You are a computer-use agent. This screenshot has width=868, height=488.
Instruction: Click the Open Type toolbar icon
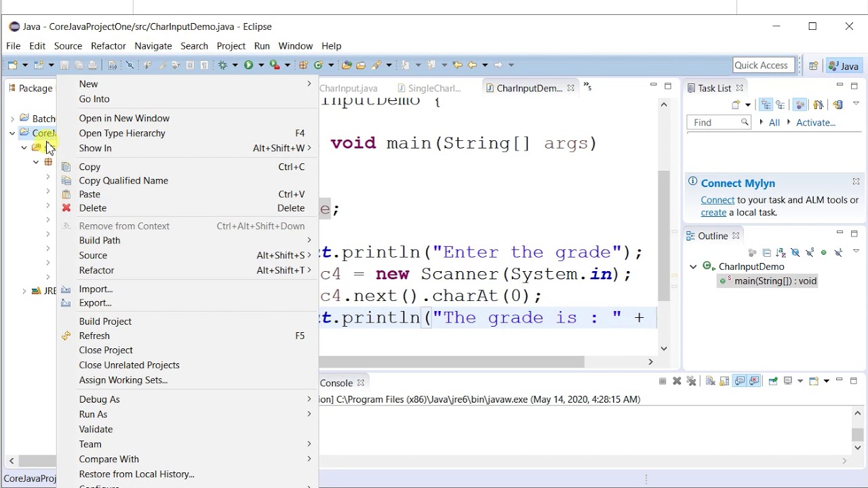pyautogui.click(x=347, y=65)
